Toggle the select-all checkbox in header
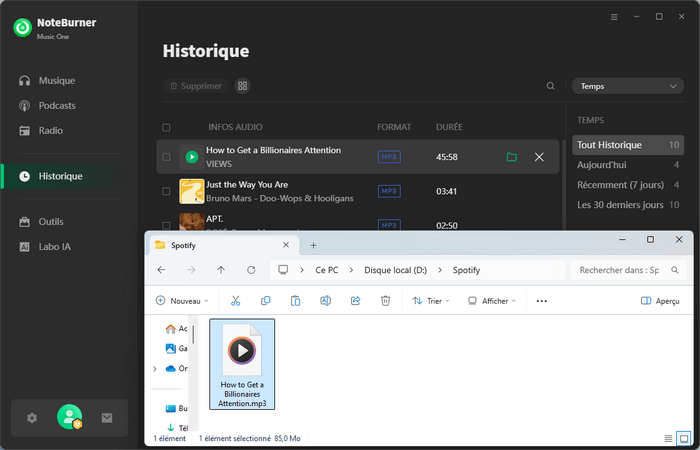The width and height of the screenshot is (700, 450). tap(166, 128)
